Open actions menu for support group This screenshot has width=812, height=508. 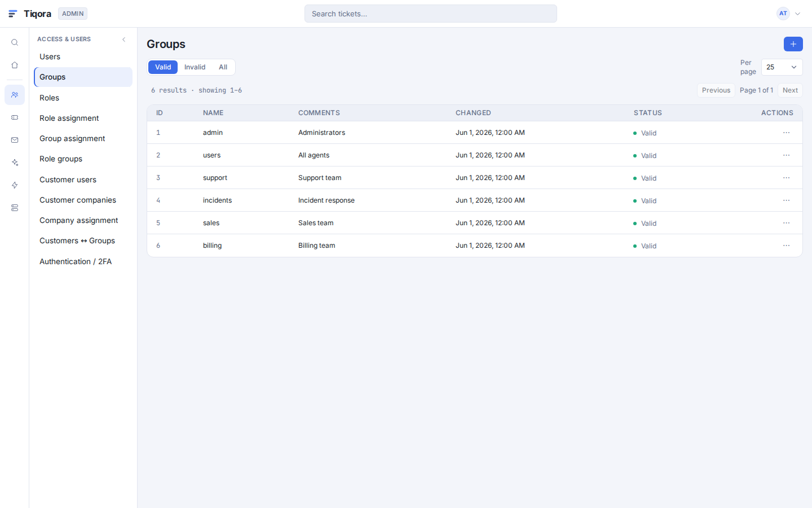tap(786, 178)
